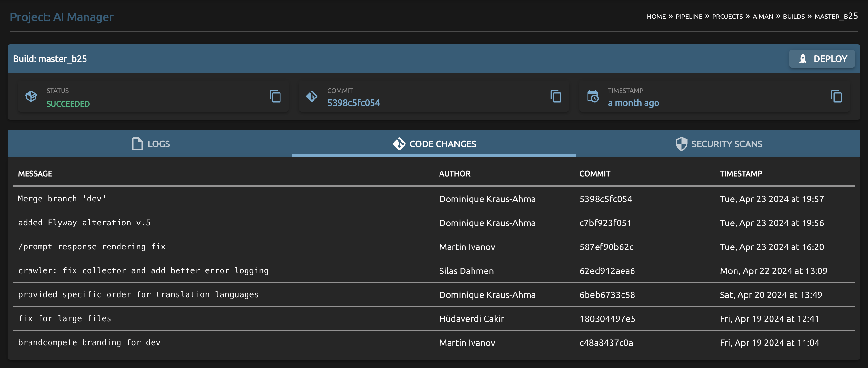Select the Code Changes tab

434,144
